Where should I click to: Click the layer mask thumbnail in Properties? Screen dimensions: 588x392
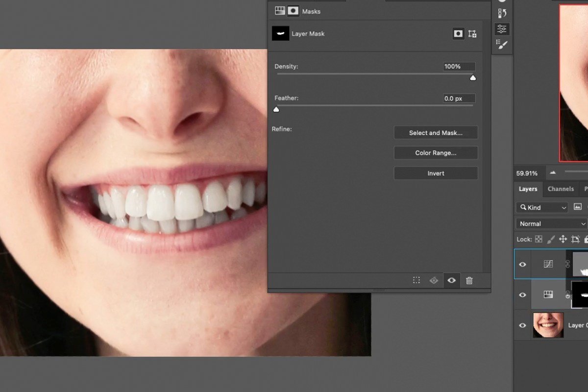point(281,34)
